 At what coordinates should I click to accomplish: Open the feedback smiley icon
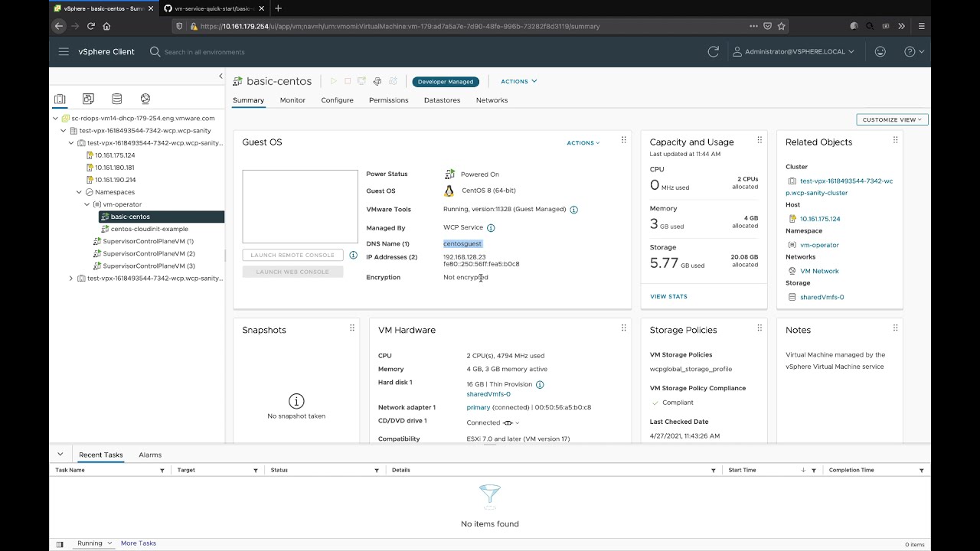880,52
